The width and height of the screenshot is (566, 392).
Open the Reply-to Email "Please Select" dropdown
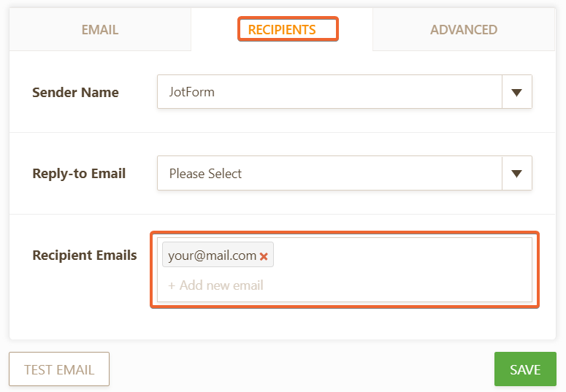(x=330, y=174)
